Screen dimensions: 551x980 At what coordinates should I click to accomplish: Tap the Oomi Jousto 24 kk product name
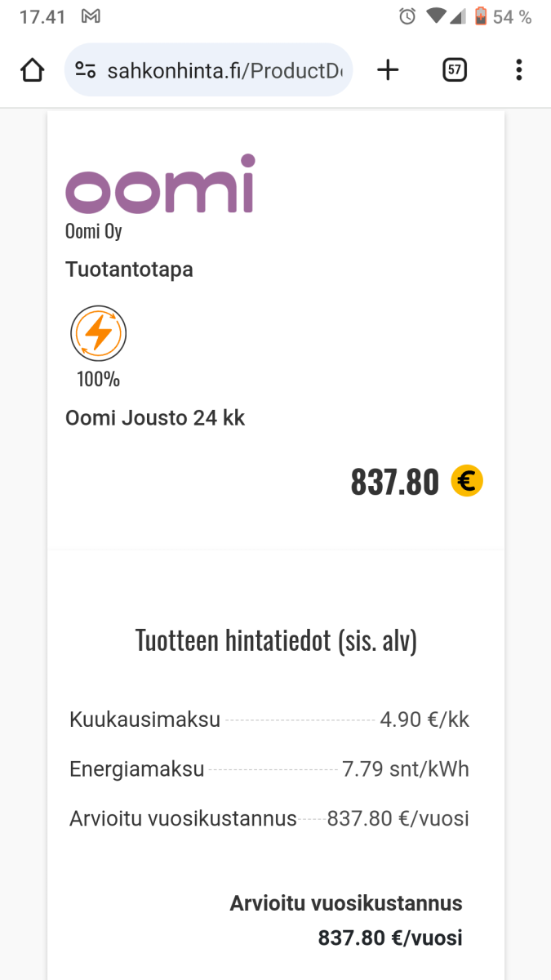click(x=155, y=418)
